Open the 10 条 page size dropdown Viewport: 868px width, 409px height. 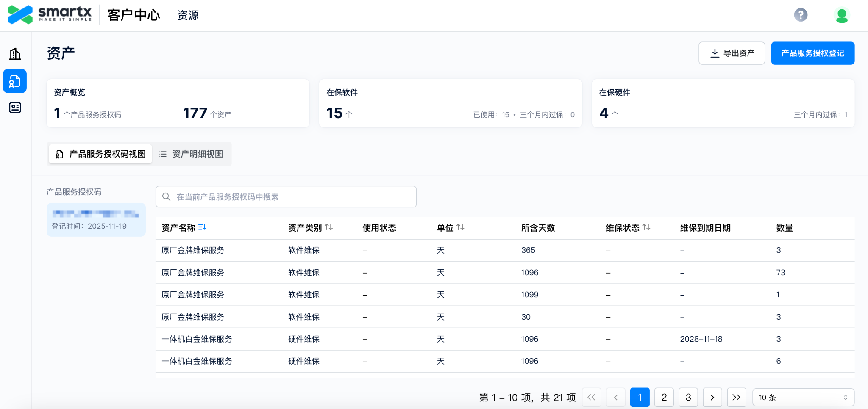coord(803,397)
